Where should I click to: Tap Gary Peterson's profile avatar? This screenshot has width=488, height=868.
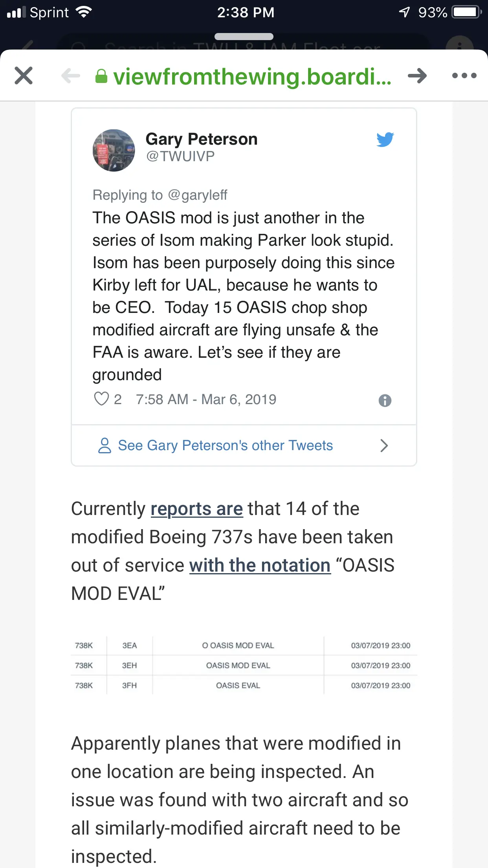(114, 151)
